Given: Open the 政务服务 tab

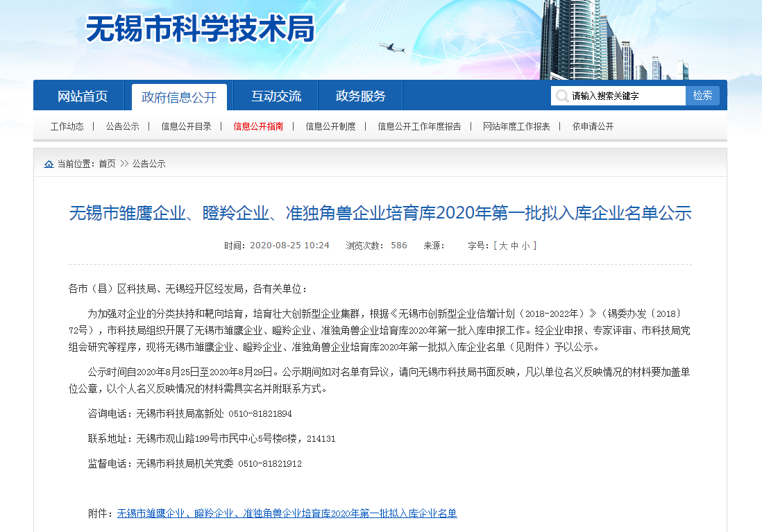Looking at the screenshot, I should [x=360, y=96].
